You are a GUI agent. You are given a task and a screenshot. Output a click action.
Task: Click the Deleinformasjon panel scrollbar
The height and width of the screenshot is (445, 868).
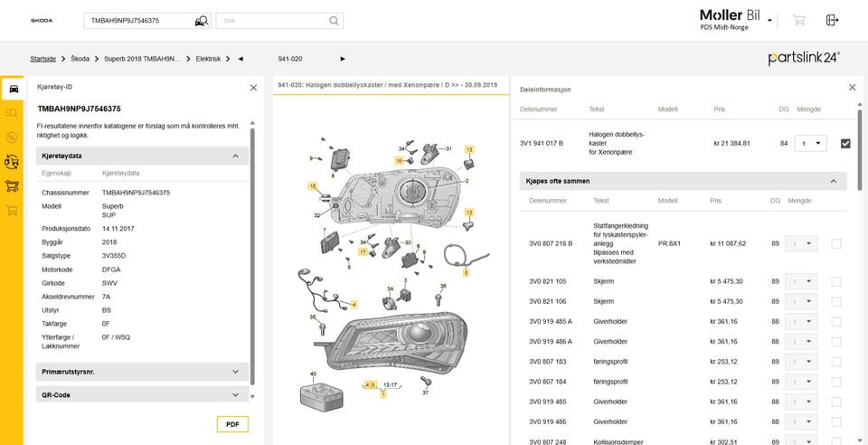point(860,149)
